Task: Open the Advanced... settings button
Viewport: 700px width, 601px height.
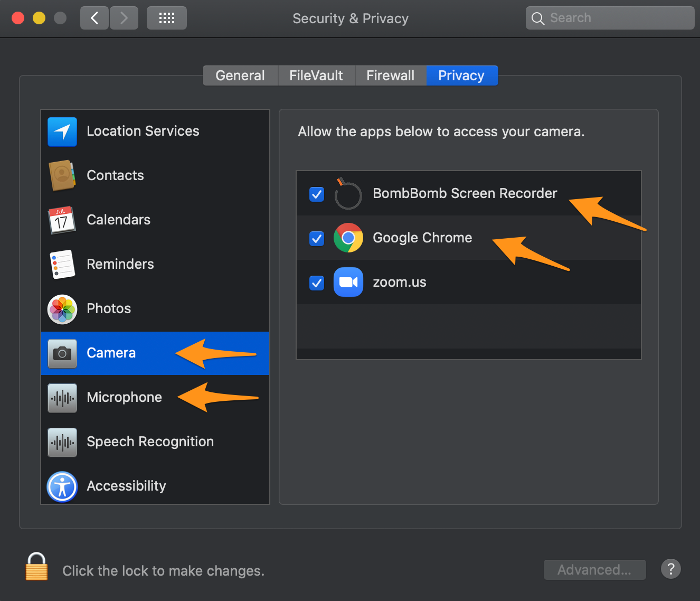Action: [x=595, y=570]
